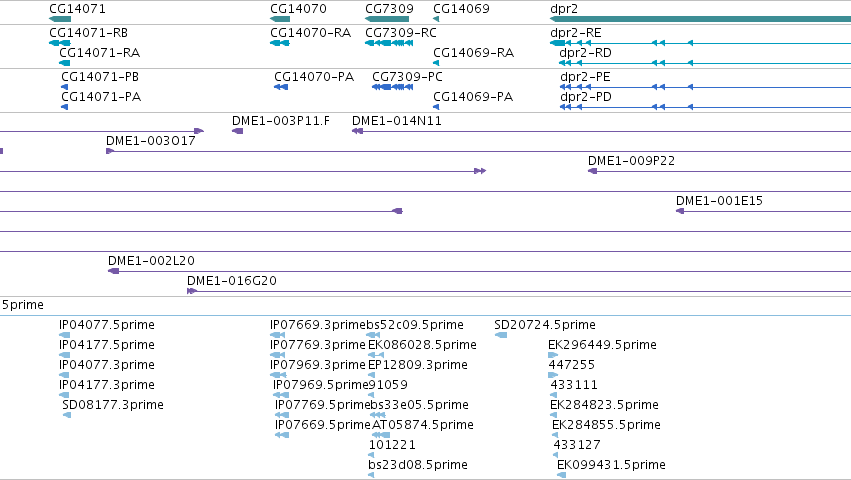This screenshot has height=480, width=851.
Task: Select protein CG14069-PA
Action: click(473, 97)
